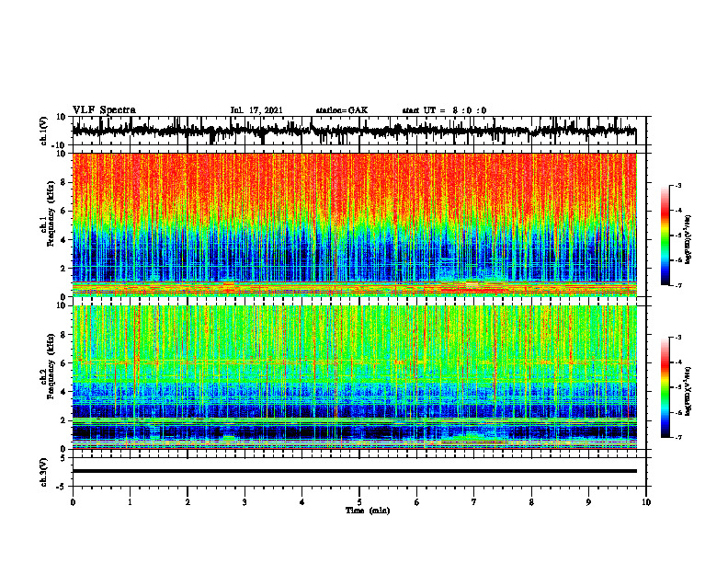728x563 pixels.
Task: Click the "6" kHz tick on ch.1 frequency axis
Action: pos(63,212)
